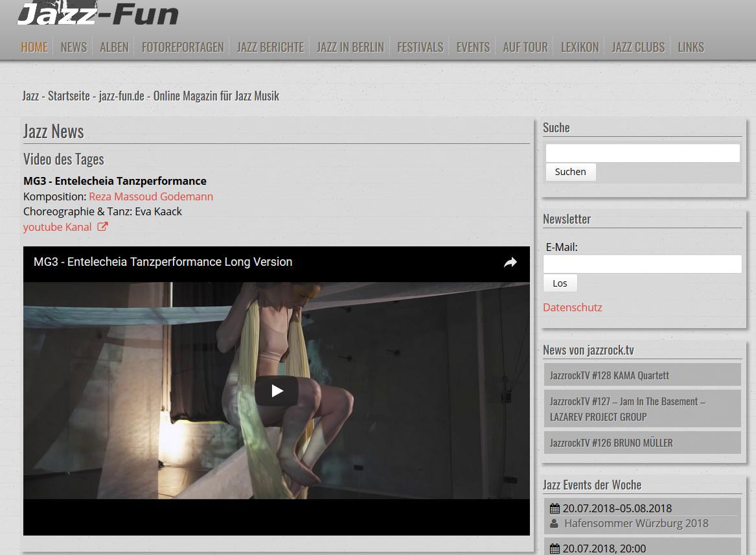Image resolution: width=756 pixels, height=555 pixels.
Task: Click the Suche search input field
Action: (x=643, y=153)
